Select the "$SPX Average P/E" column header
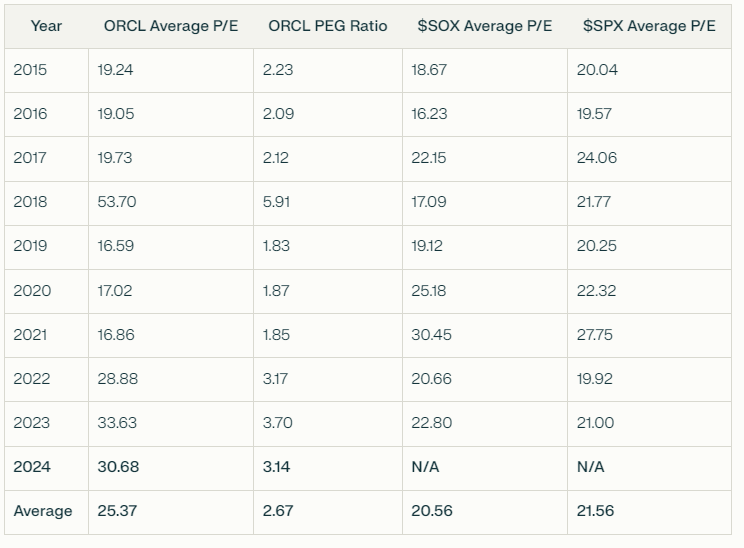 tap(649, 26)
